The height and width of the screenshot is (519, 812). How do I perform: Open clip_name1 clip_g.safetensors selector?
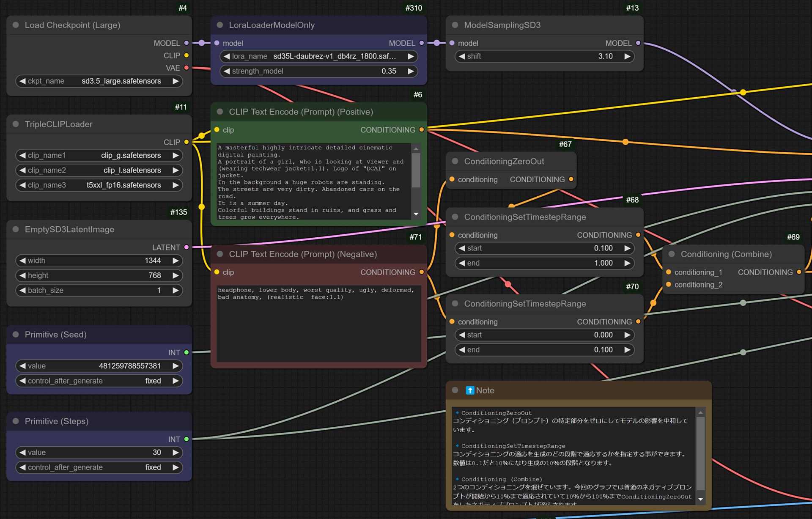click(99, 155)
